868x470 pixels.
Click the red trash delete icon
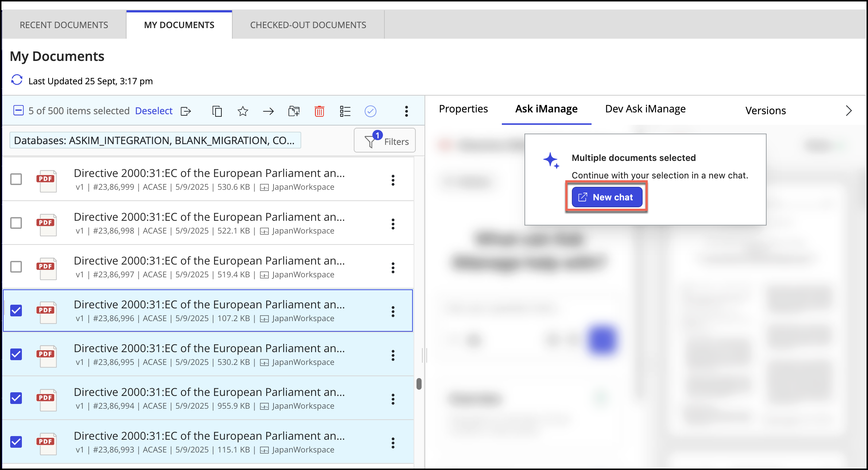coord(319,111)
